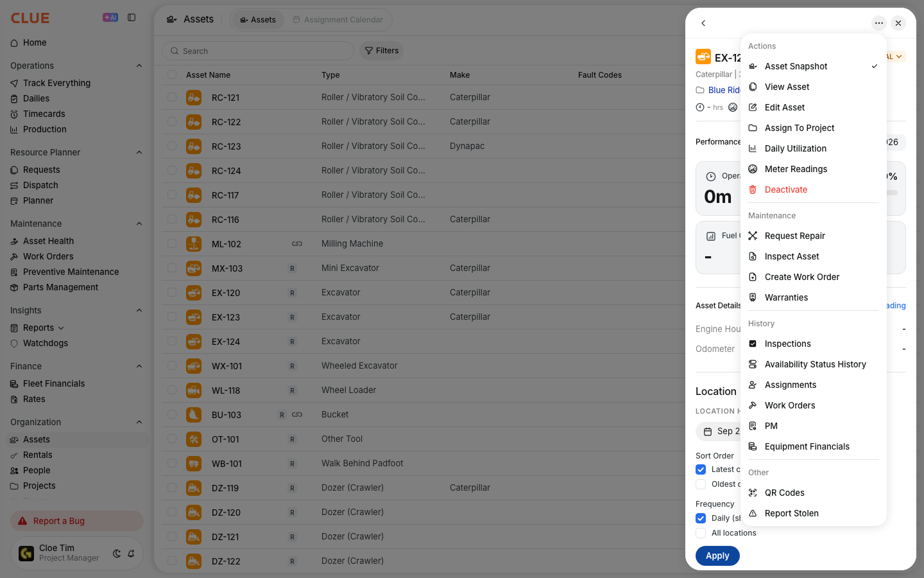Check the RC-122 row checkbox
This screenshot has width=924, height=578.
pos(172,121)
